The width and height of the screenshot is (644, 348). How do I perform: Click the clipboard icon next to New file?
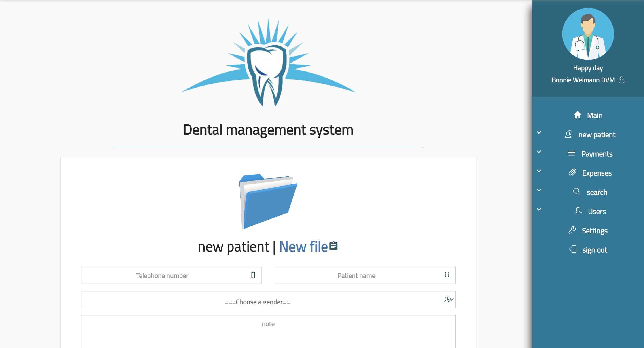click(x=333, y=246)
